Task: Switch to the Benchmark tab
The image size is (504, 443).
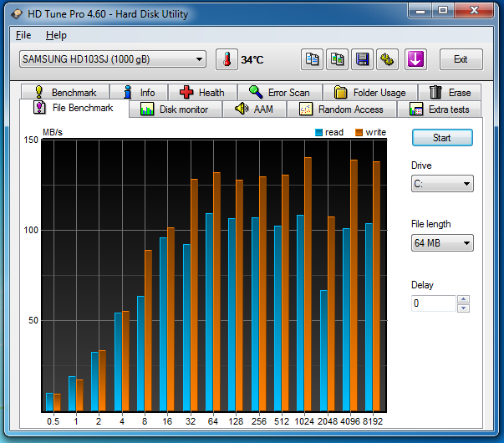Action: (x=65, y=92)
